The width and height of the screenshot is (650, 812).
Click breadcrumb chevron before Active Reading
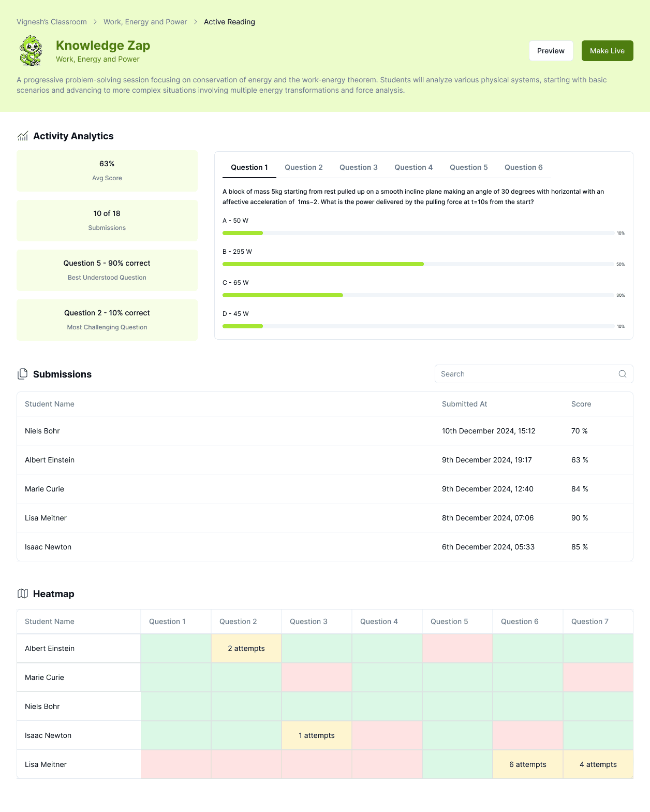point(196,22)
